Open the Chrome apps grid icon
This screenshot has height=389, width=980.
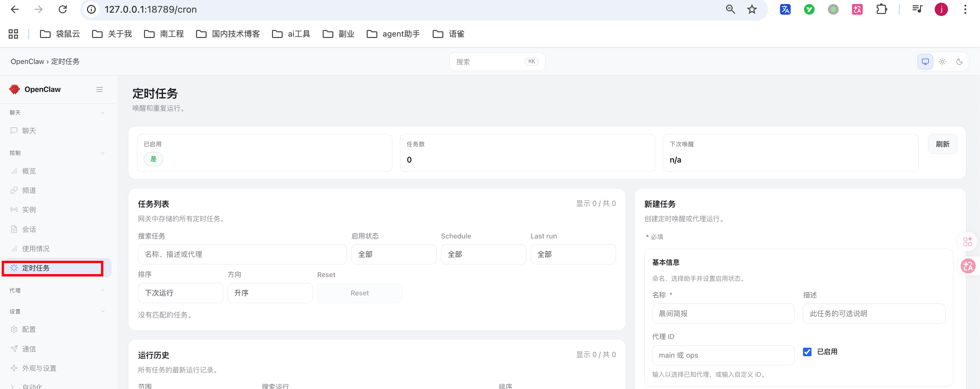pyautogui.click(x=13, y=34)
